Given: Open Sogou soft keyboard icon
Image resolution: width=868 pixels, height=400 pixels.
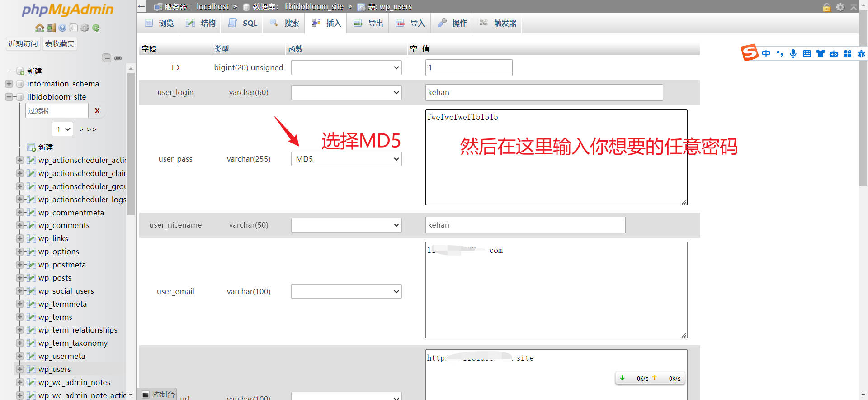Looking at the screenshot, I should point(807,54).
